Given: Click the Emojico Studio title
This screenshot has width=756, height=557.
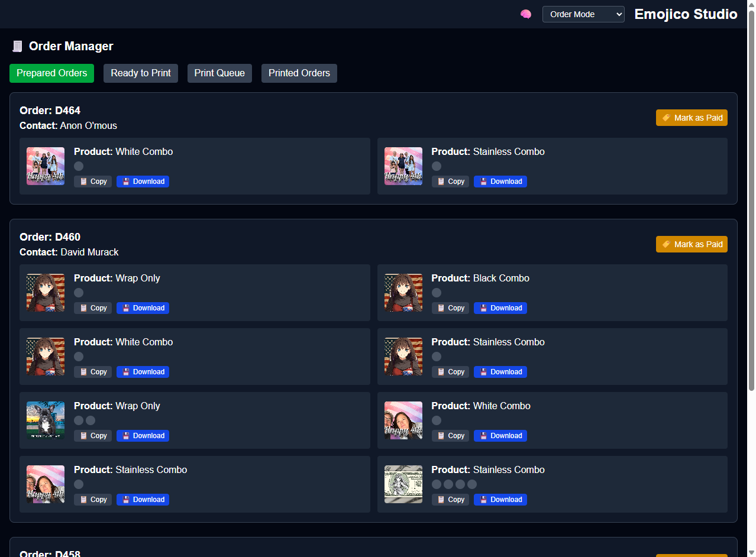Looking at the screenshot, I should (686, 14).
